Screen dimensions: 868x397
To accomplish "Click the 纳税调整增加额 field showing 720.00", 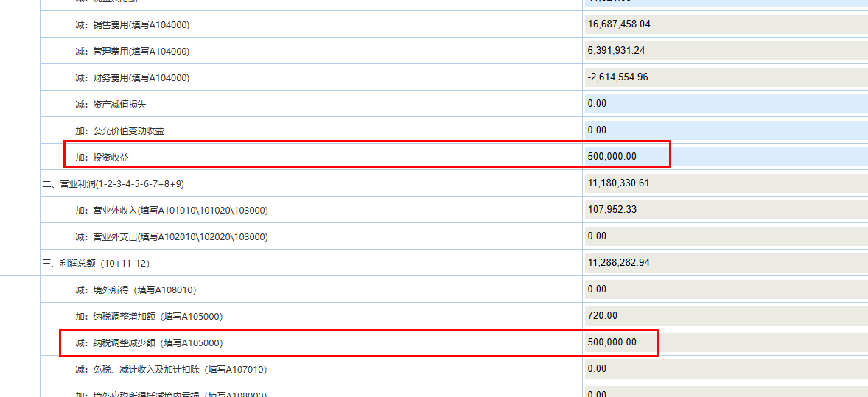I will 726,316.
